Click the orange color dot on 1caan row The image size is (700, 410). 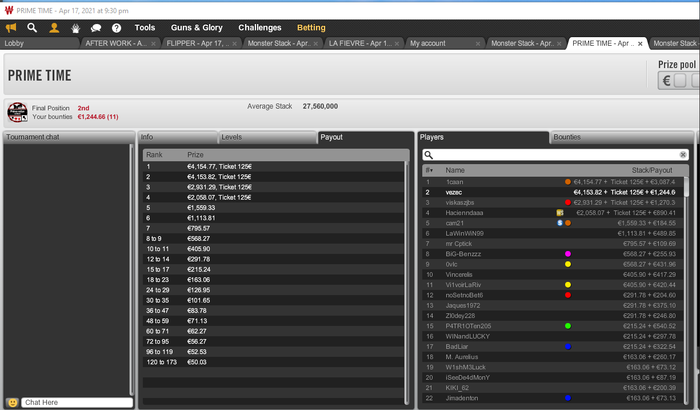pyautogui.click(x=568, y=182)
